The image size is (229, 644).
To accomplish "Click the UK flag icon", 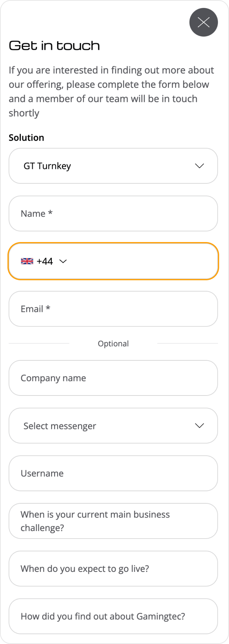I will [27, 261].
